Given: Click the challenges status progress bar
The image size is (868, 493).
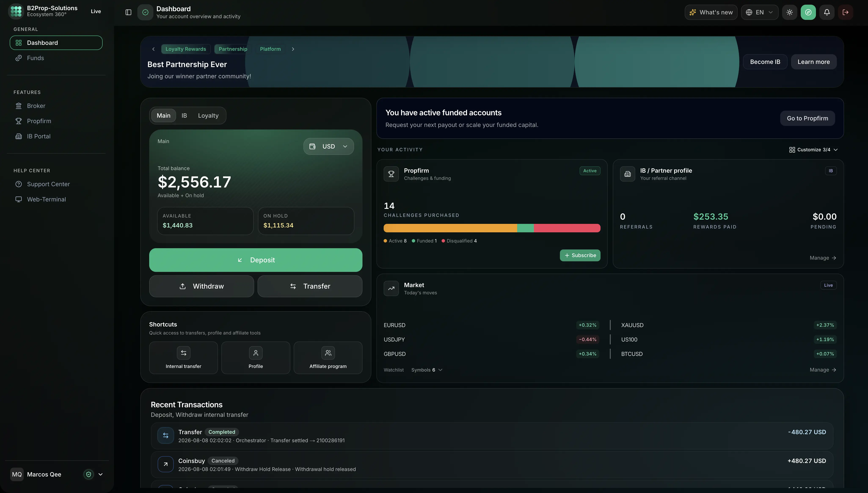Looking at the screenshot, I should pos(492,228).
